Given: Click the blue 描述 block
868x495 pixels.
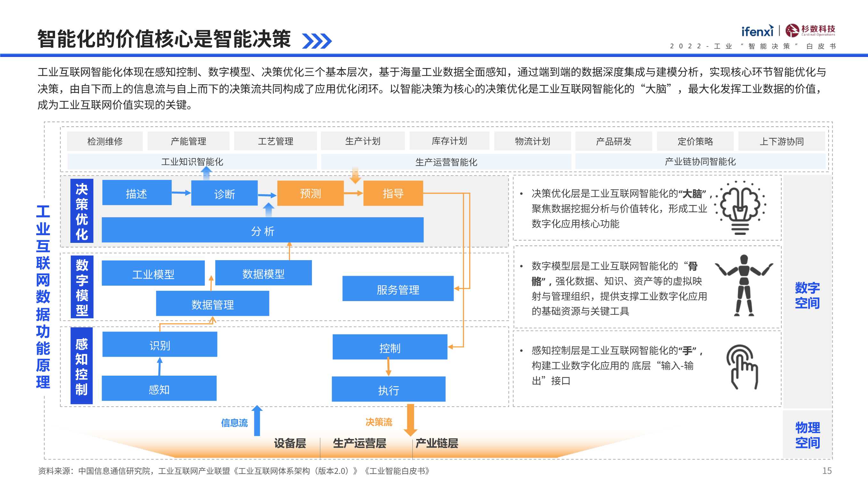Looking at the screenshot, I should pyautogui.click(x=137, y=193).
